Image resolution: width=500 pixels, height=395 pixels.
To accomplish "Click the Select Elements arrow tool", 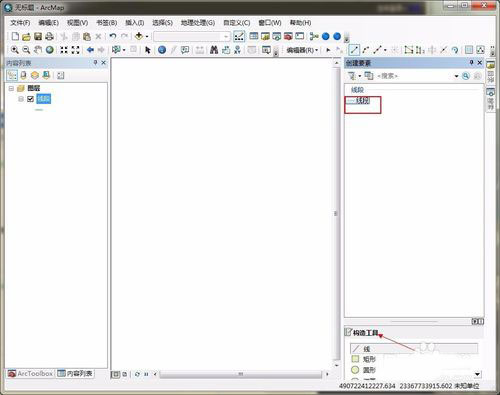I will 148,50.
